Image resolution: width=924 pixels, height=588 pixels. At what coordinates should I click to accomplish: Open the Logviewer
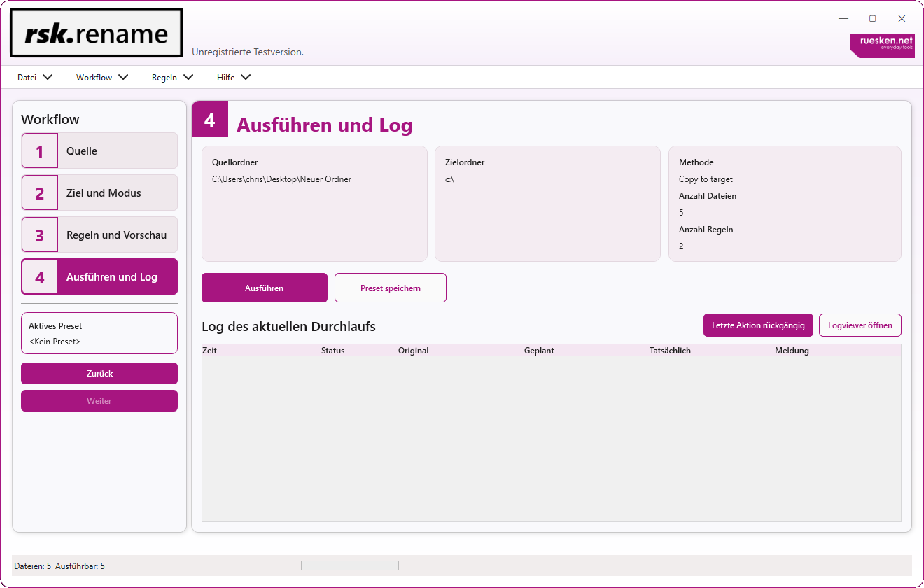pos(860,325)
